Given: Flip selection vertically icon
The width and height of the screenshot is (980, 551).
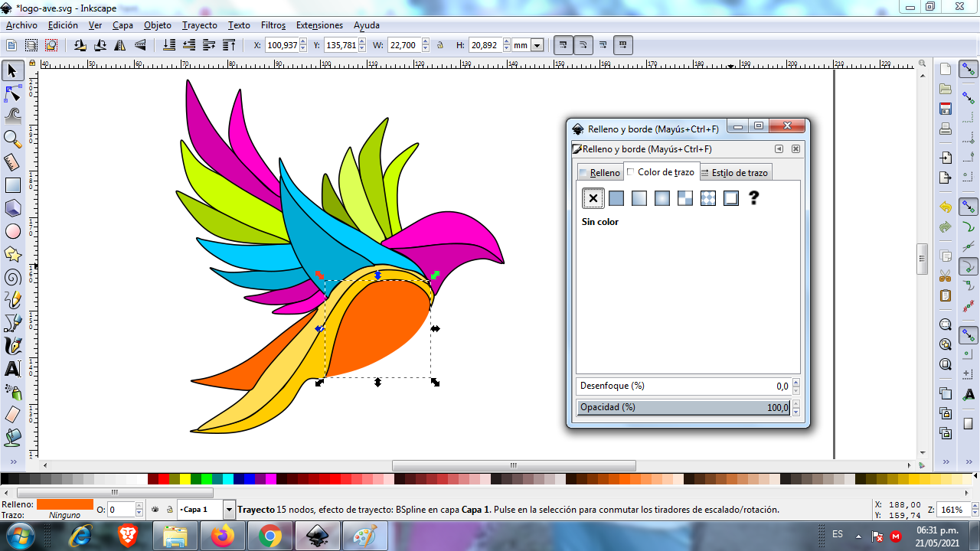Looking at the screenshot, I should coord(139,45).
